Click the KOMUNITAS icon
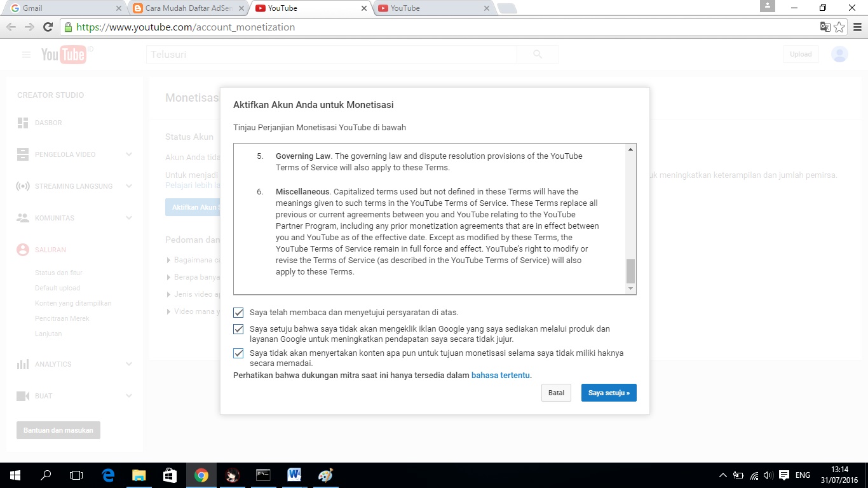 click(x=23, y=218)
